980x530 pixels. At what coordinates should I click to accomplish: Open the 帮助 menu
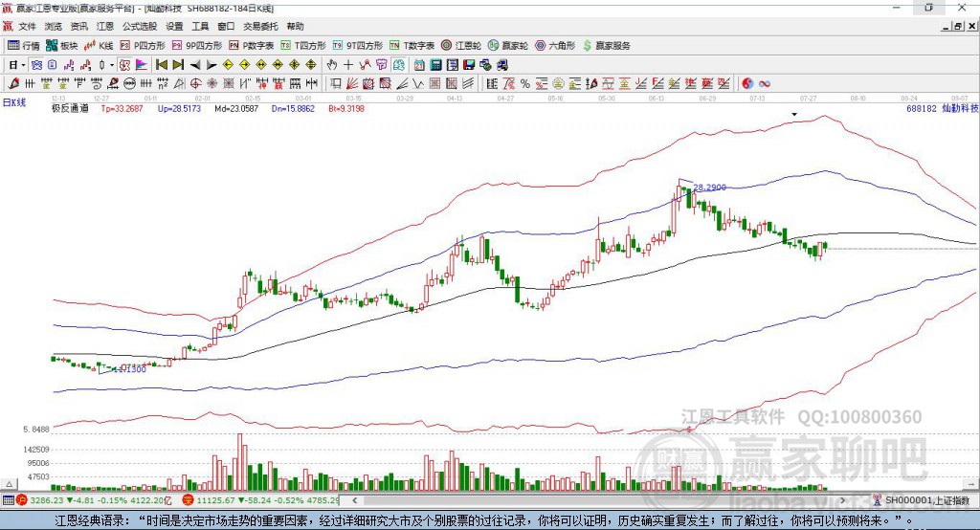[x=295, y=26]
